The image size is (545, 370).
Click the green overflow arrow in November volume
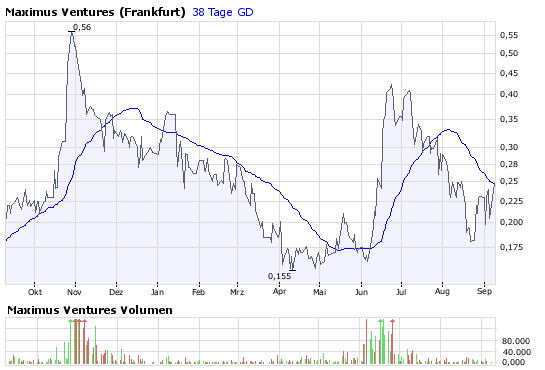(71, 321)
